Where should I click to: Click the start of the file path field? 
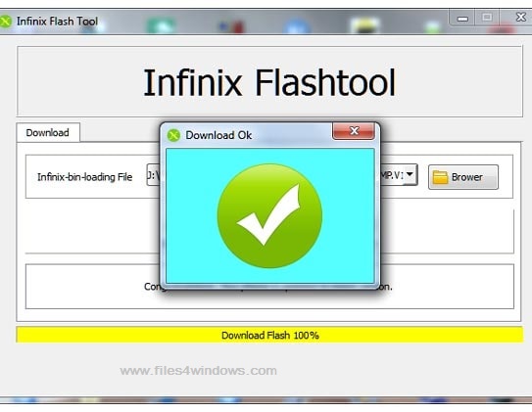pos(153,175)
